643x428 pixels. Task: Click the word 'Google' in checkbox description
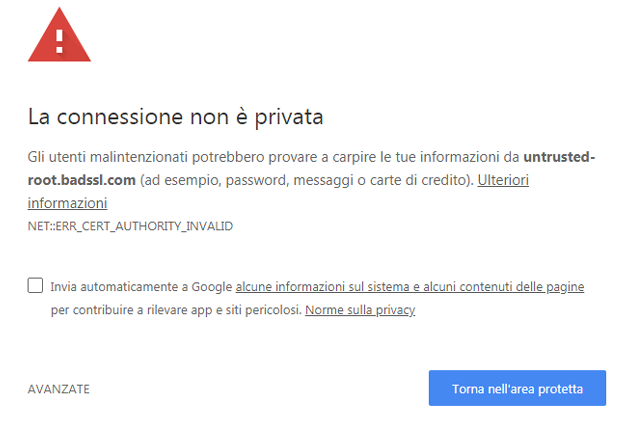click(x=212, y=287)
